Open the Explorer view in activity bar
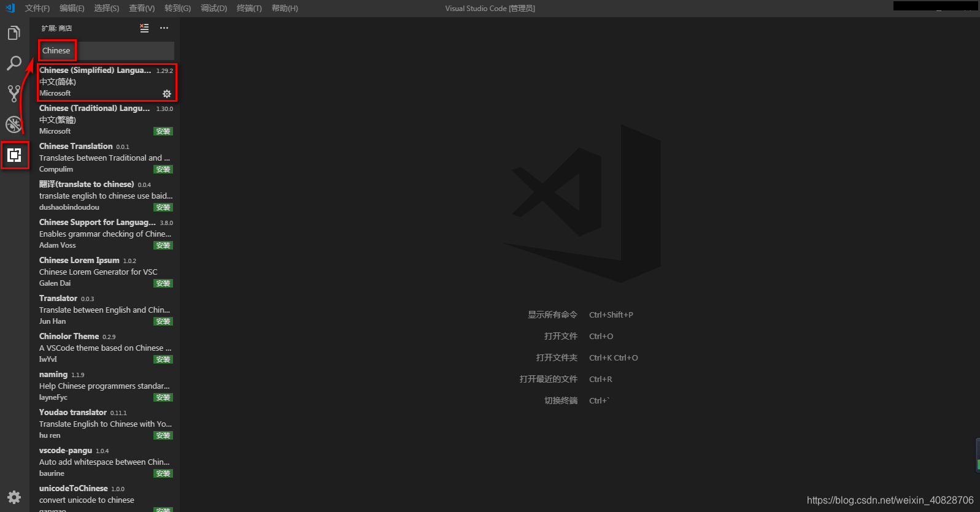 [14, 33]
